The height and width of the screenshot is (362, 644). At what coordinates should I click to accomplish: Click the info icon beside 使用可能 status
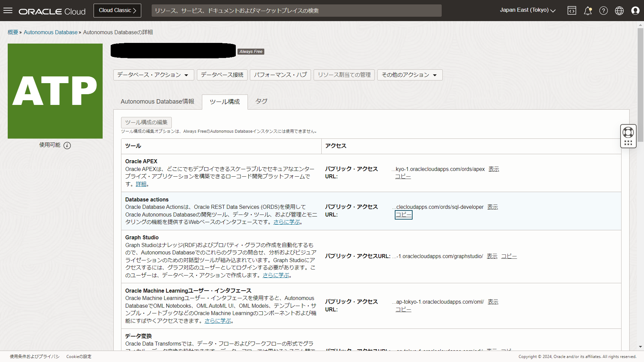[67, 145]
